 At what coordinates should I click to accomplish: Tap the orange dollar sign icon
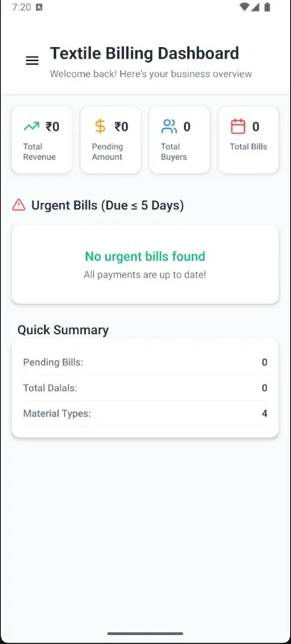[100, 127]
